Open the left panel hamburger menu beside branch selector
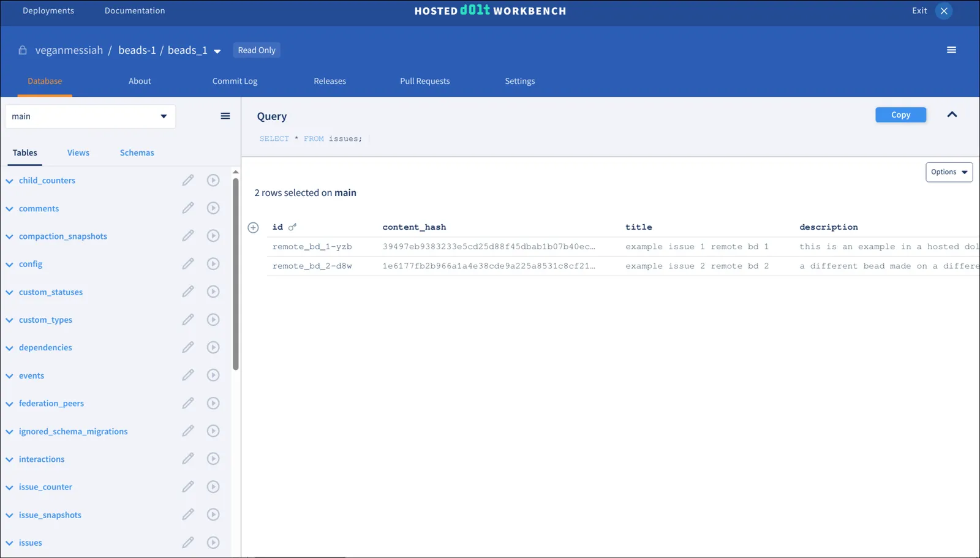This screenshot has height=558, width=980. (225, 116)
